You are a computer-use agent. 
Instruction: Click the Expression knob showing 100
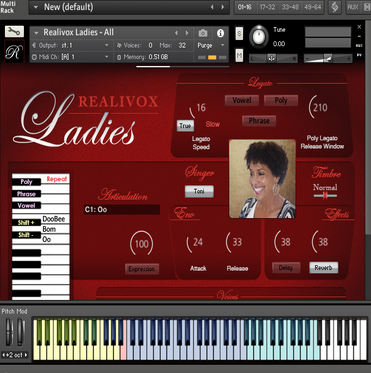click(142, 243)
